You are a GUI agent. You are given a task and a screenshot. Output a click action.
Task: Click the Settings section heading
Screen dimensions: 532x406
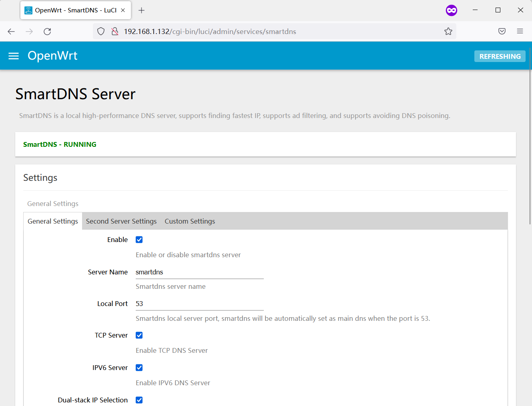pos(40,178)
